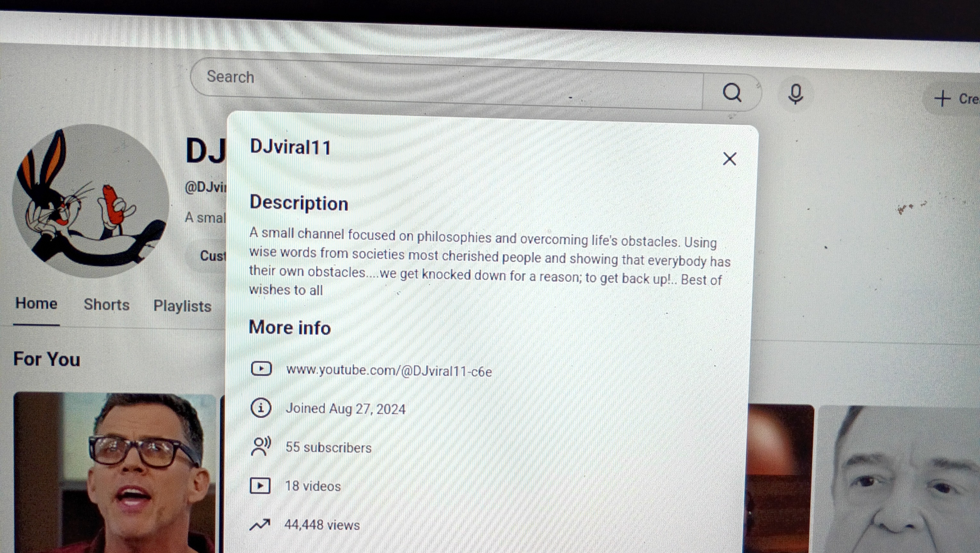The width and height of the screenshot is (980, 553).
Task: Focus the Search input field
Action: [x=447, y=84]
